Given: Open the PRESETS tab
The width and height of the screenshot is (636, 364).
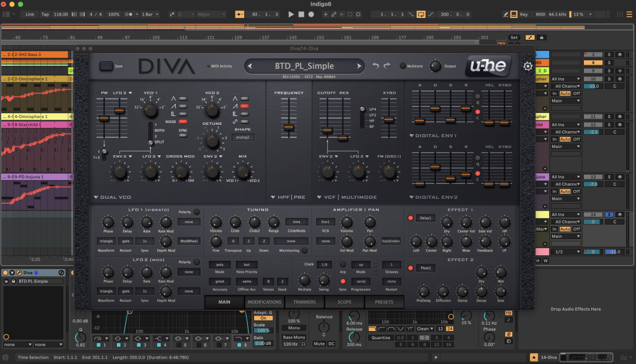Looking at the screenshot, I should coord(383,303).
